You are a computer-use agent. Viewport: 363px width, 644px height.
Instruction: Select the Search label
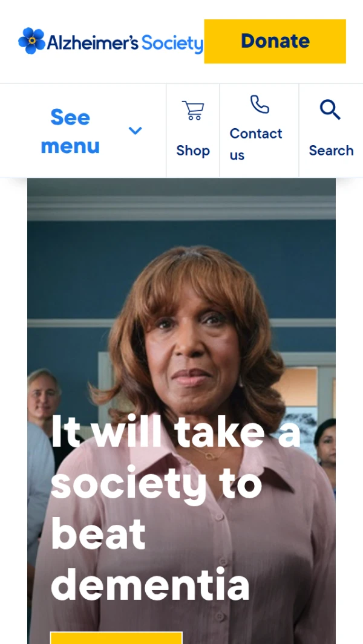click(x=331, y=151)
